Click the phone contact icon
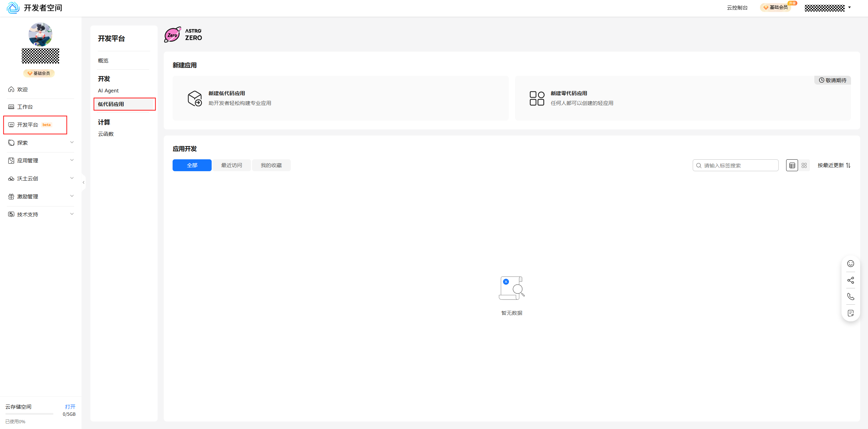Screen dimensions: 868x429 tap(850, 297)
